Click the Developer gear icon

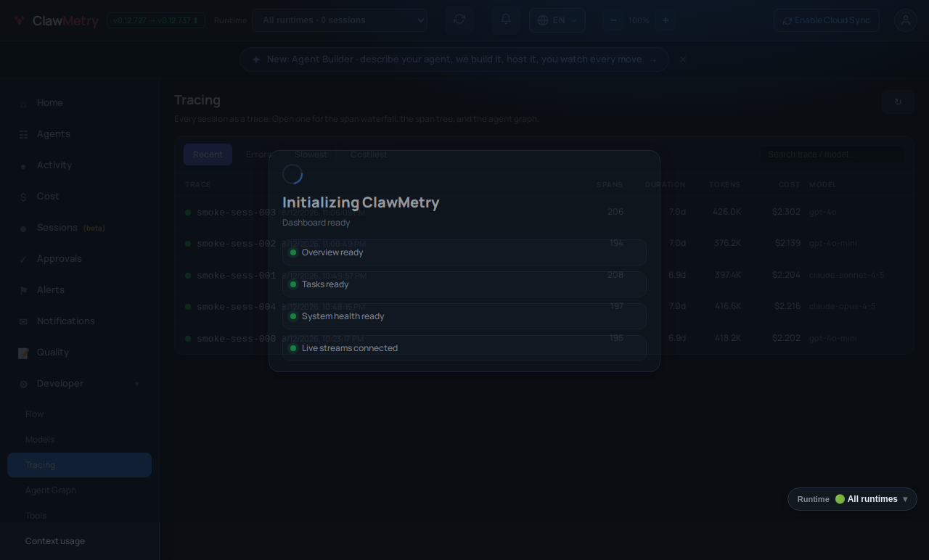(23, 384)
